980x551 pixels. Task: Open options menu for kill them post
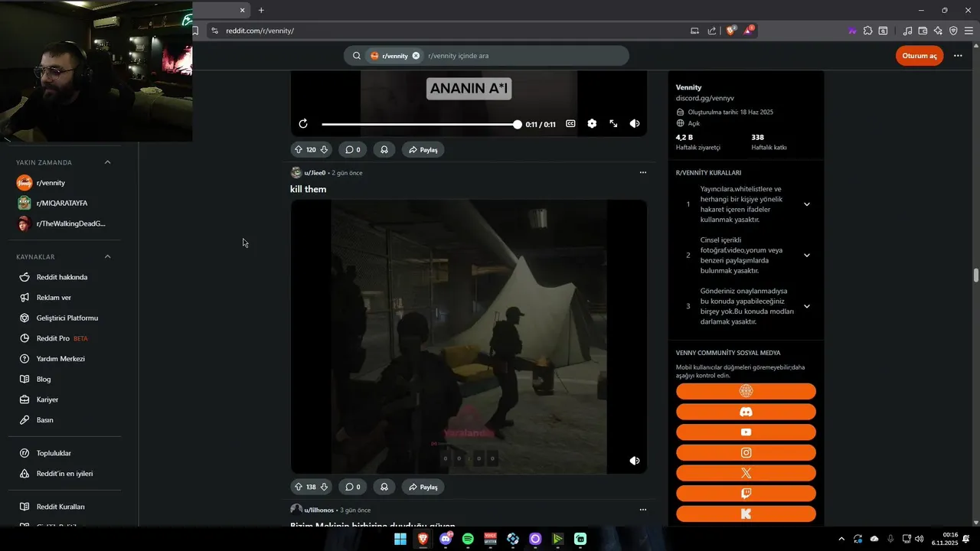coord(642,173)
